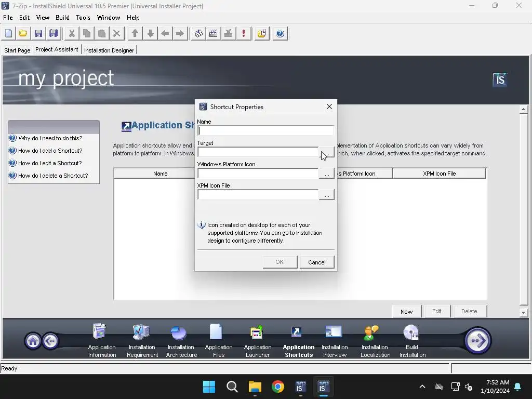Image resolution: width=532 pixels, height=399 pixels.
Task: Click OK in Shortcut Properties dialog
Action: (280, 262)
